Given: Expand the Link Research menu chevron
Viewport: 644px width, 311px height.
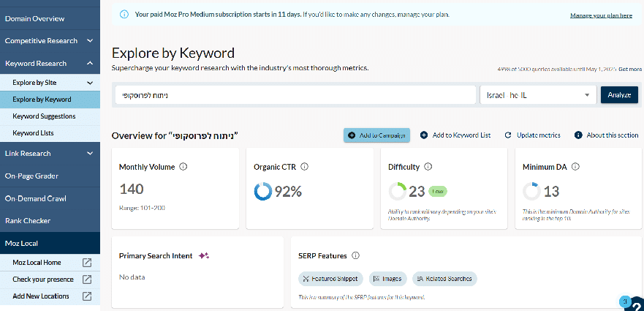Looking at the screenshot, I should click(x=90, y=154).
